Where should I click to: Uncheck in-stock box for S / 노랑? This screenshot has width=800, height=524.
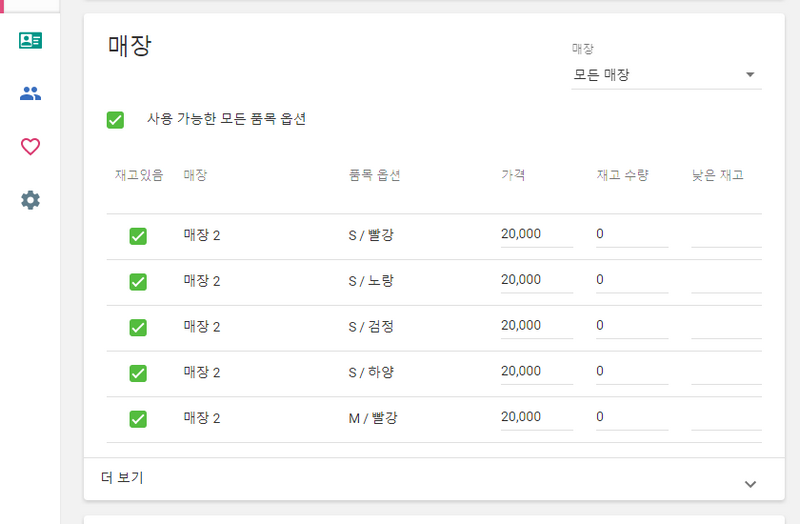pos(138,282)
